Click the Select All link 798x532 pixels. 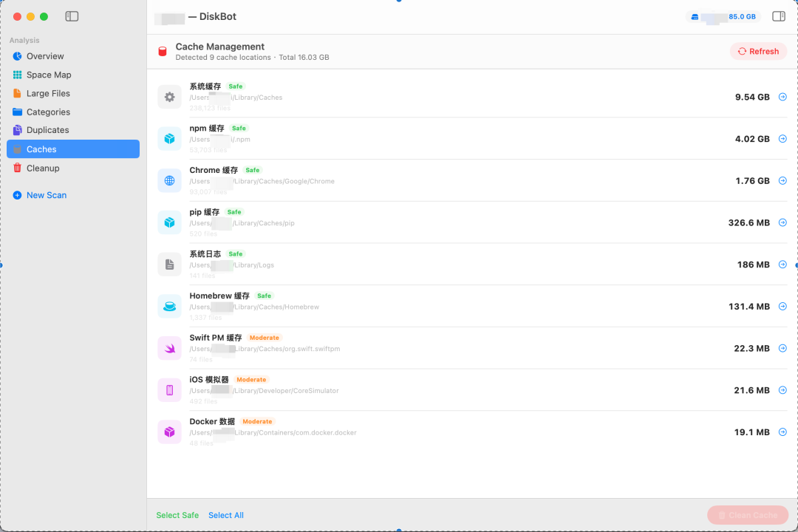pyautogui.click(x=226, y=515)
